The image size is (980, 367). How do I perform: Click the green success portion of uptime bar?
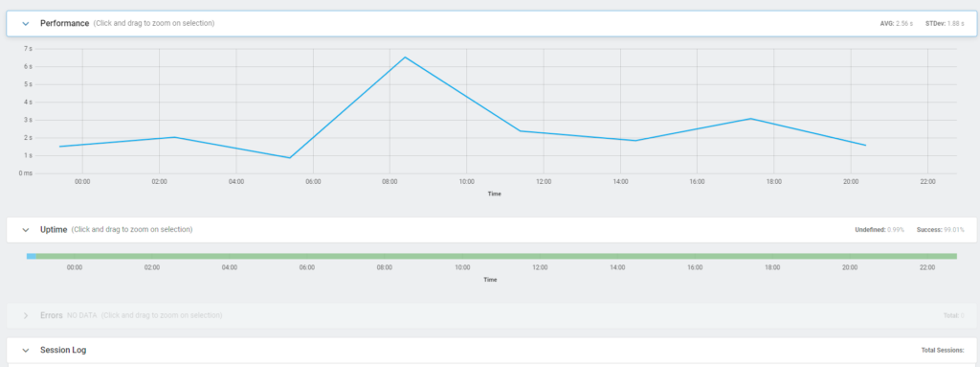[497, 256]
